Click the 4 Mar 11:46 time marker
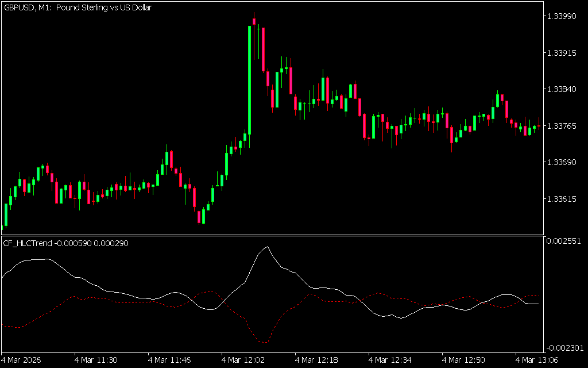 point(169,360)
